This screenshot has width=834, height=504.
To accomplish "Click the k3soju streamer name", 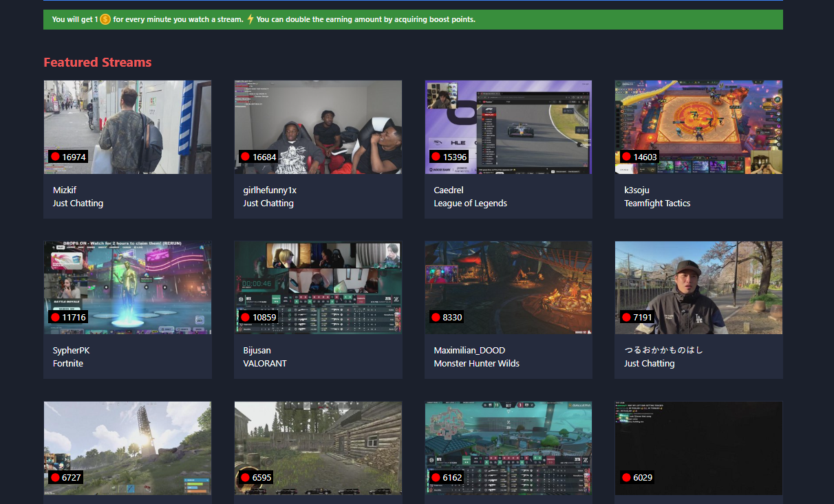I will point(637,190).
